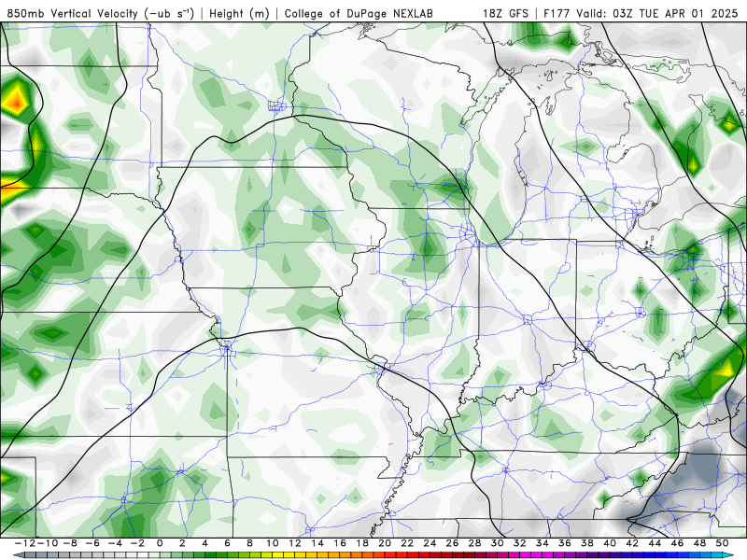Click the '6' colorbar scale label
The height and width of the screenshot is (560, 747).
point(227,543)
